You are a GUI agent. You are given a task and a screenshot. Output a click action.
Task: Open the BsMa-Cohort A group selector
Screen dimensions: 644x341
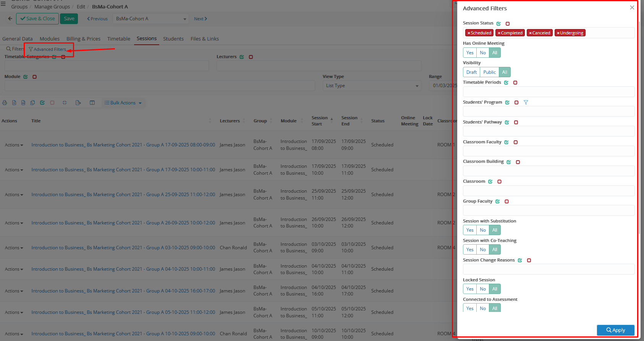(150, 19)
